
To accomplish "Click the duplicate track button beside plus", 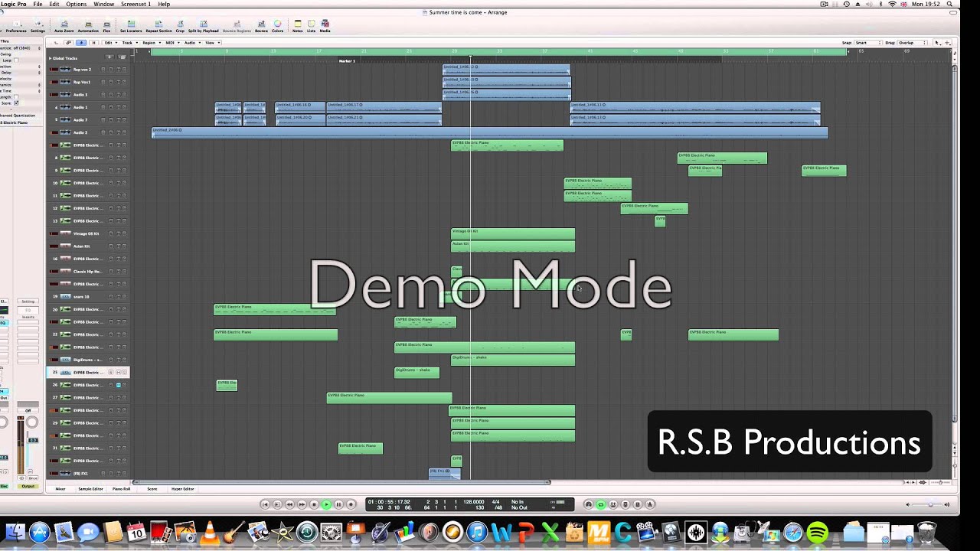I will tap(122, 57).
